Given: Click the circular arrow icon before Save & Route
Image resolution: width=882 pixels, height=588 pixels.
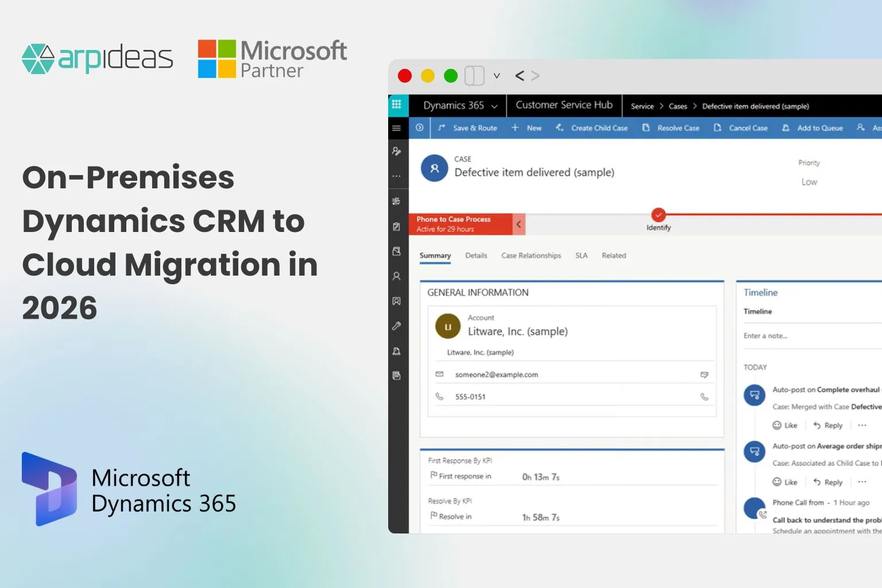Looking at the screenshot, I should 420,127.
